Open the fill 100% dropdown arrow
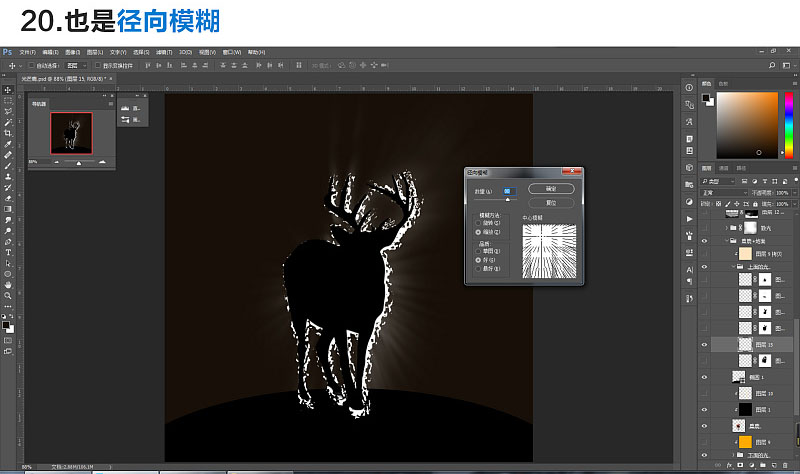800x474 pixels. pos(795,204)
